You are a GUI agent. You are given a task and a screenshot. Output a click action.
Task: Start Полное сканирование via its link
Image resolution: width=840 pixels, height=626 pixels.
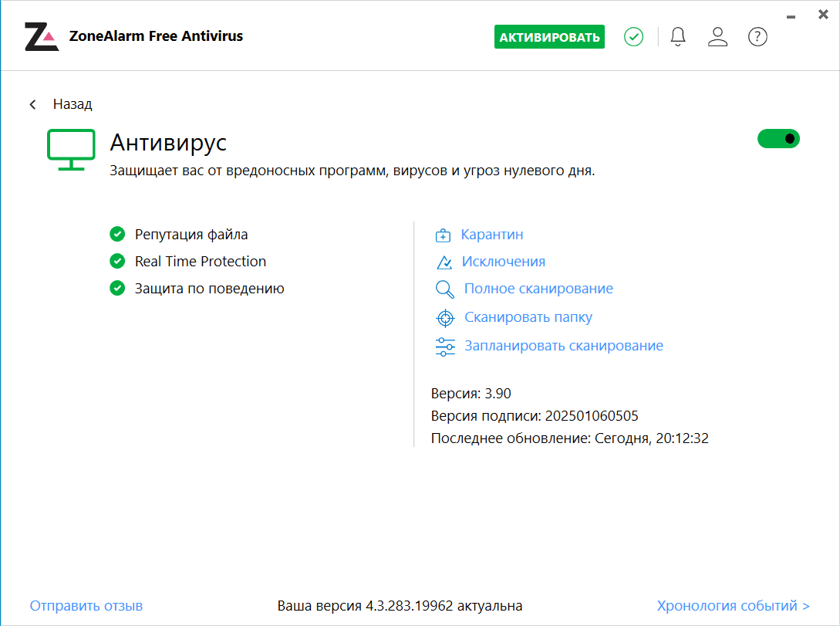click(538, 289)
